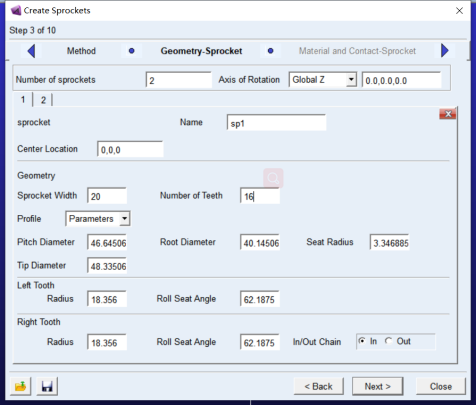Edit the Pitch Diameter field

pyautogui.click(x=107, y=242)
